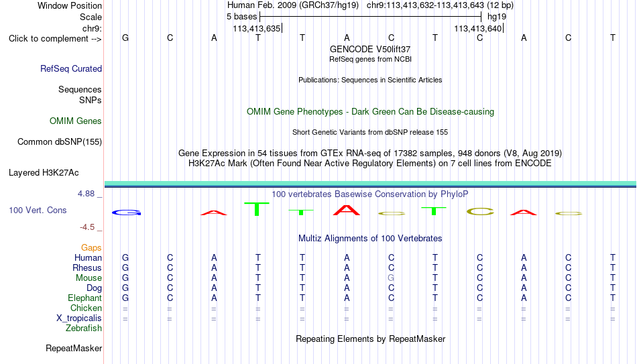This screenshot has height=364, width=637.
Task: Click the H3K27Ac Mark ENCODE track title
Action: [370, 164]
